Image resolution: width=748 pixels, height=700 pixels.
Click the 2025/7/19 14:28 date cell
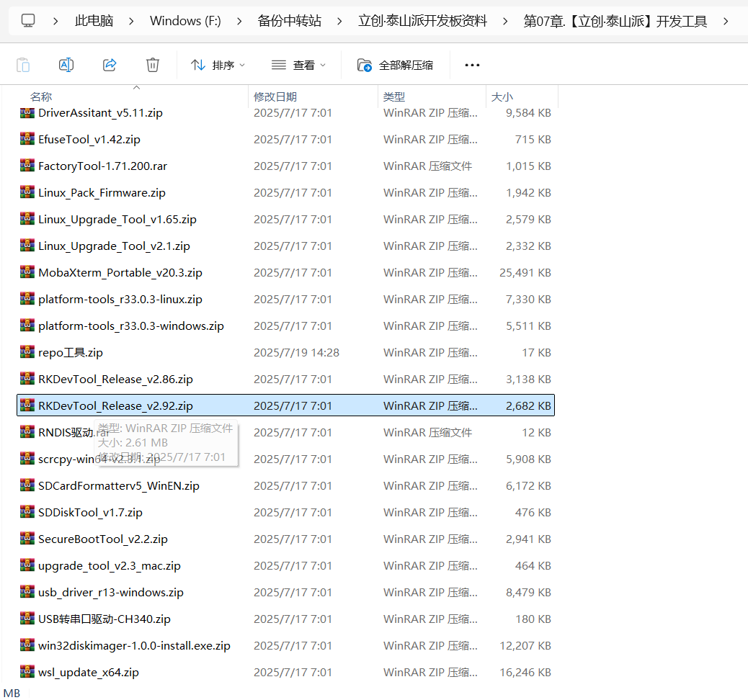click(296, 353)
